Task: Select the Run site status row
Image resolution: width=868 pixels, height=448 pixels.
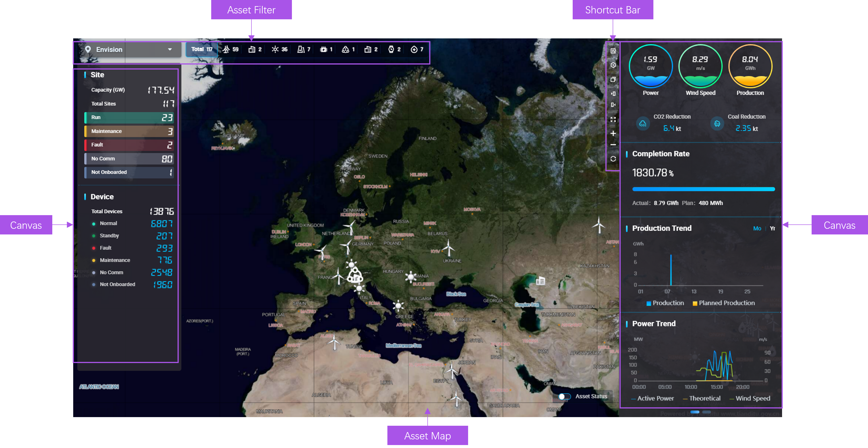Action: coord(129,117)
